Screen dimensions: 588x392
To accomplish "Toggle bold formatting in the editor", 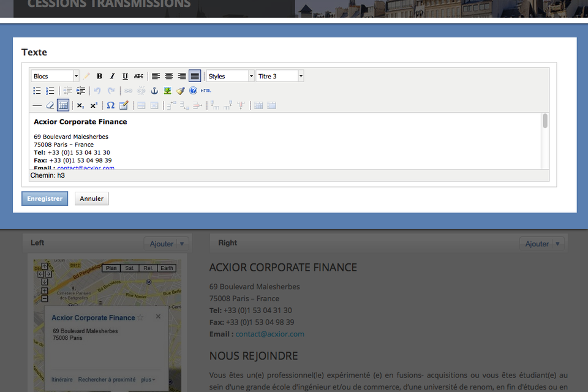I will (99, 77).
